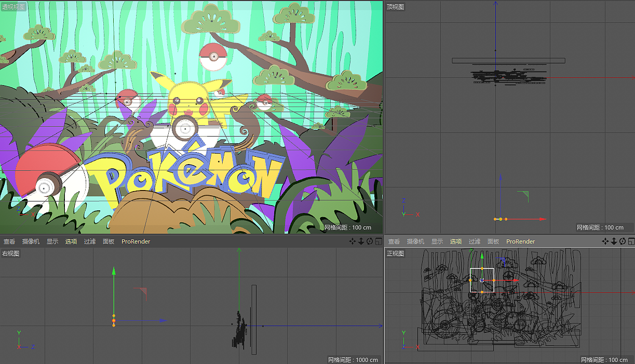Open 选项 menu above the right view

pos(71,241)
